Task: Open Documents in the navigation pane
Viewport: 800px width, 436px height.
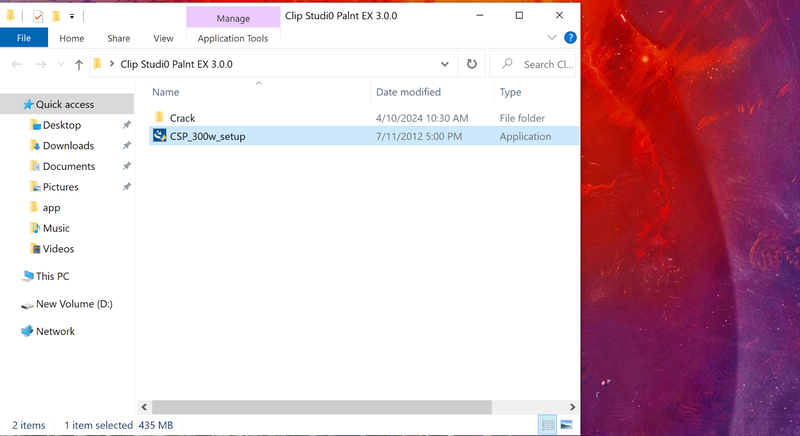Action: pyautogui.click(x=69, y=166)
